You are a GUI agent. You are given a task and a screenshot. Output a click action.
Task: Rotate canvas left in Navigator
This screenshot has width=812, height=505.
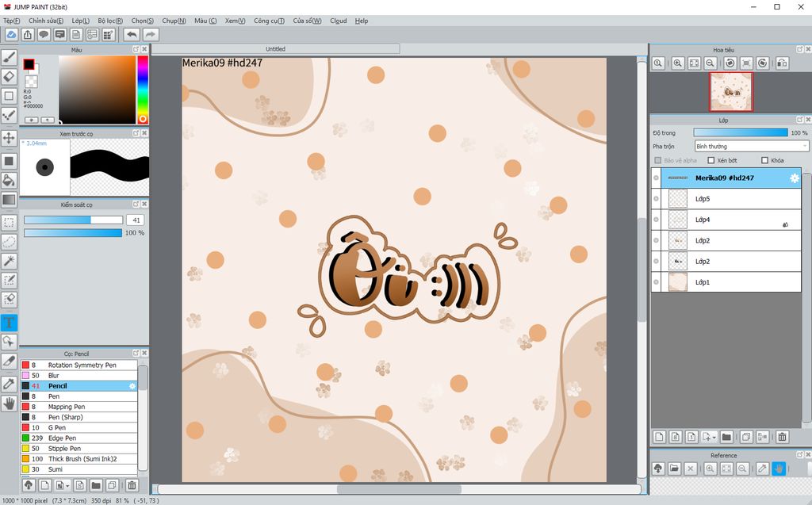point(730,63)
